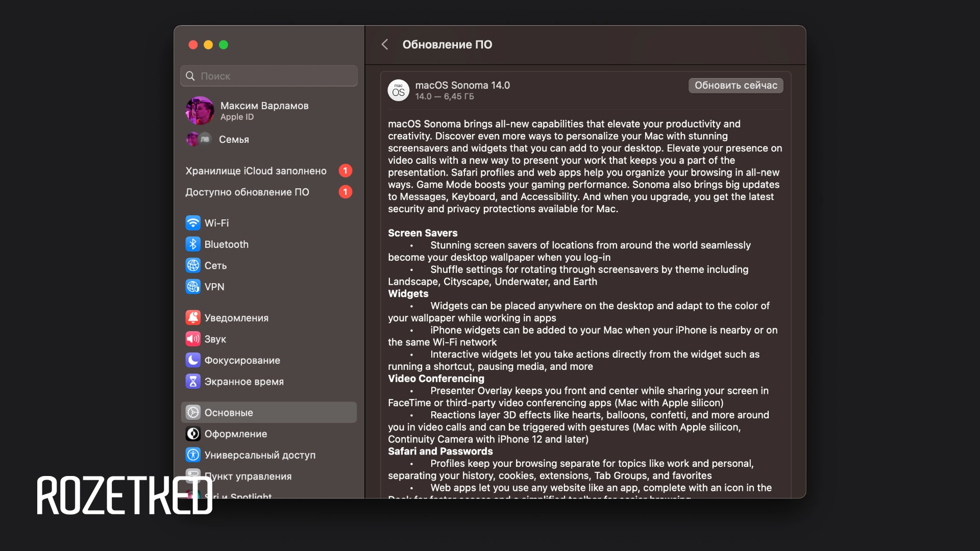Open Фокусирование (Focus) settings
Screen dimensions: 980x551
[x=242, y=360]
